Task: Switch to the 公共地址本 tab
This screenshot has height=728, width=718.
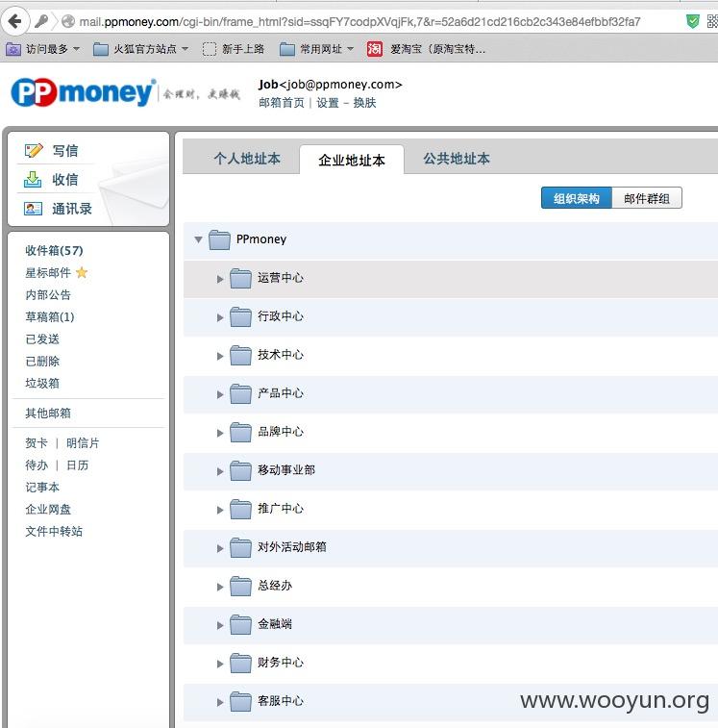Action: (457, 159)
